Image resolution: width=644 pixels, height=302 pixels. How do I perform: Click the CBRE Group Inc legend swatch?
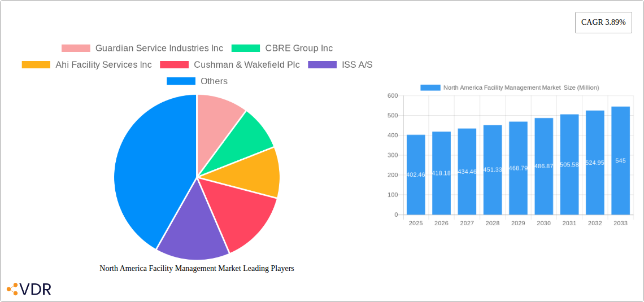tap(246, 48)
